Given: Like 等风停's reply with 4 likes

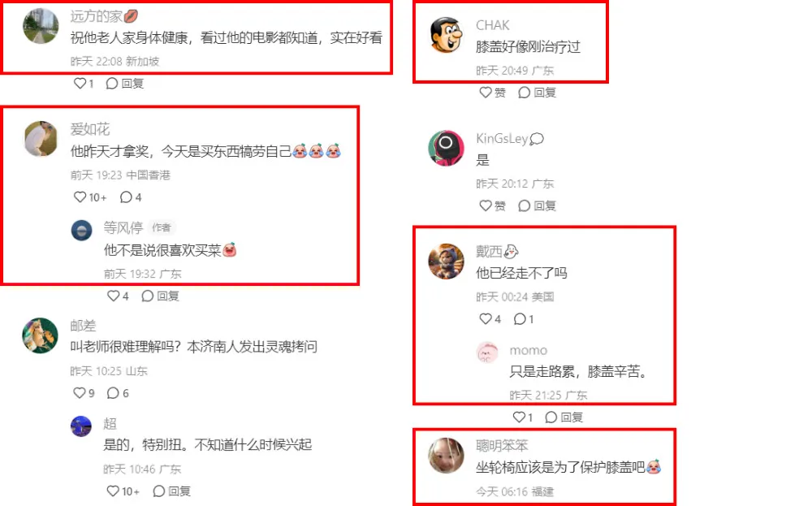Looking at the screenshot, I should point(118,296).
